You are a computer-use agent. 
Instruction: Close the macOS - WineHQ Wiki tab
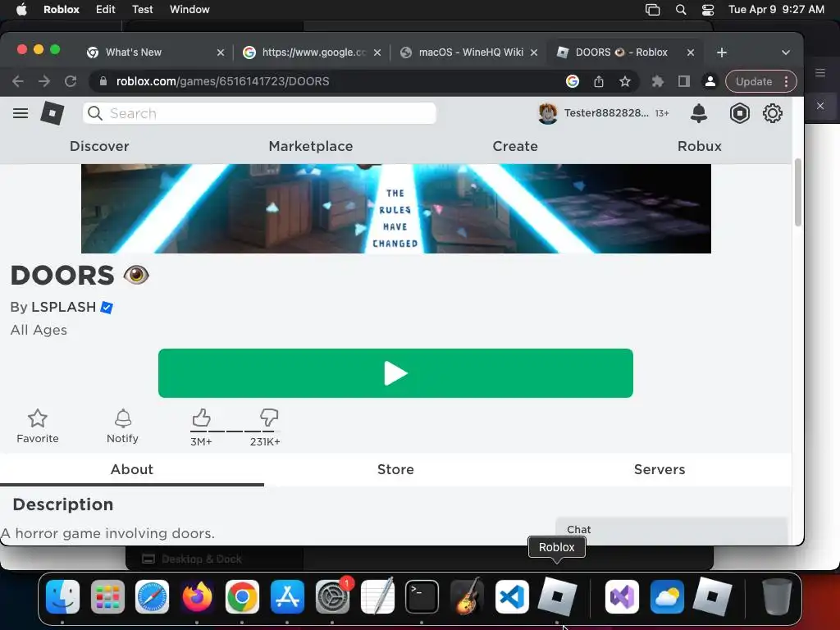[x=533, y=52]
